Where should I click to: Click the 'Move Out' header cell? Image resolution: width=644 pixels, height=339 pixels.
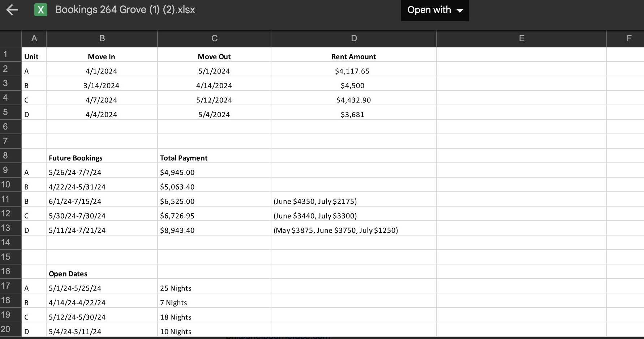tap(214, 55)
